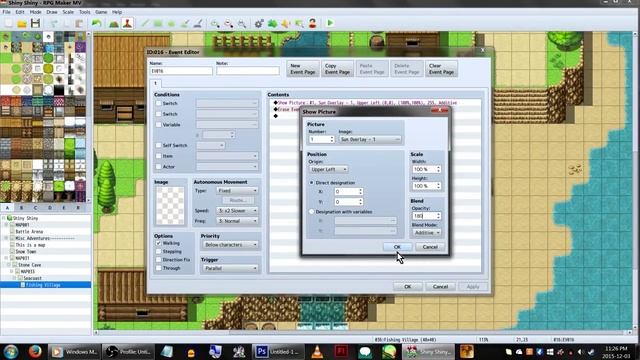Image resolution: width=640 pixels, height=360 pixels.
Task: Enable the Item condition checkbox
Action: click(158, 156)
